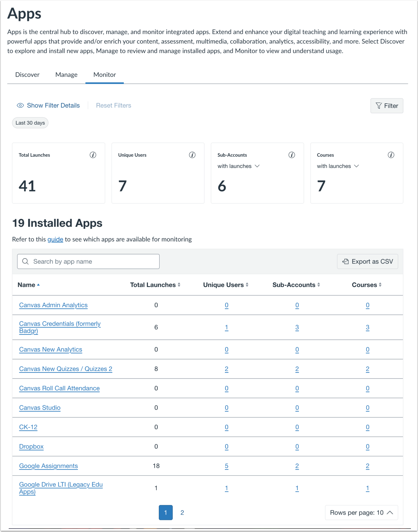The image size is (418, 532).
Task: Open the guide link about monitored apps
Action: click(x=55, y=239)
